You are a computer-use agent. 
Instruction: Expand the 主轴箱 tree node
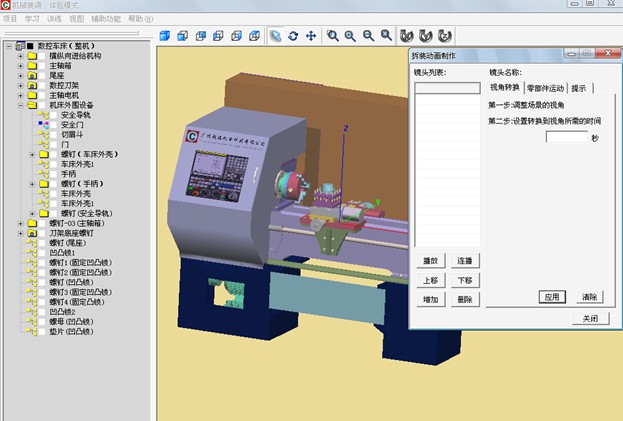pos(20,68)
